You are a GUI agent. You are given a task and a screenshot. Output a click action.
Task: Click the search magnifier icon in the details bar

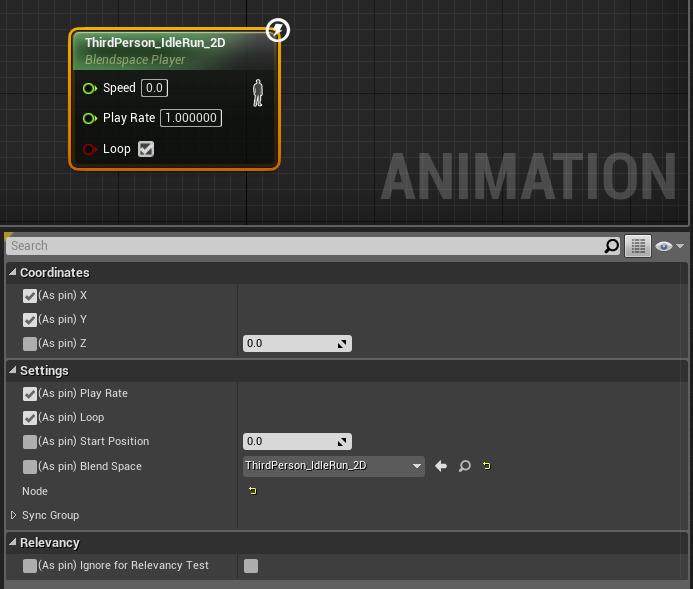coord(611,246)
